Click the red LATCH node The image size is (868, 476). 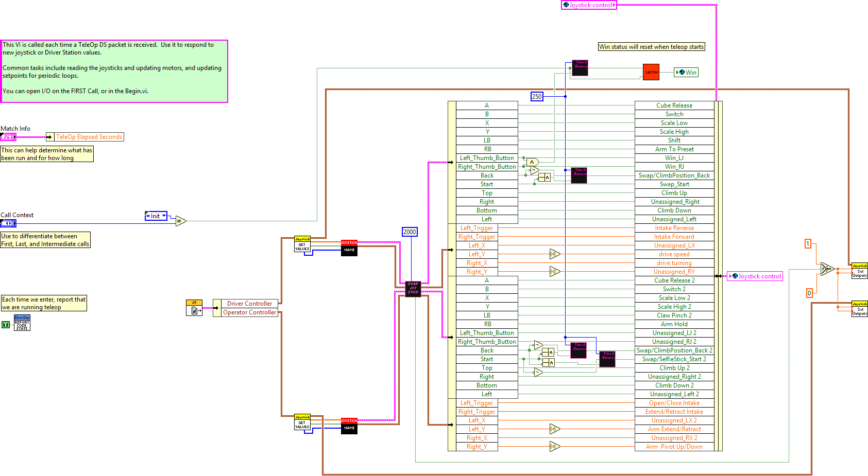651,72
